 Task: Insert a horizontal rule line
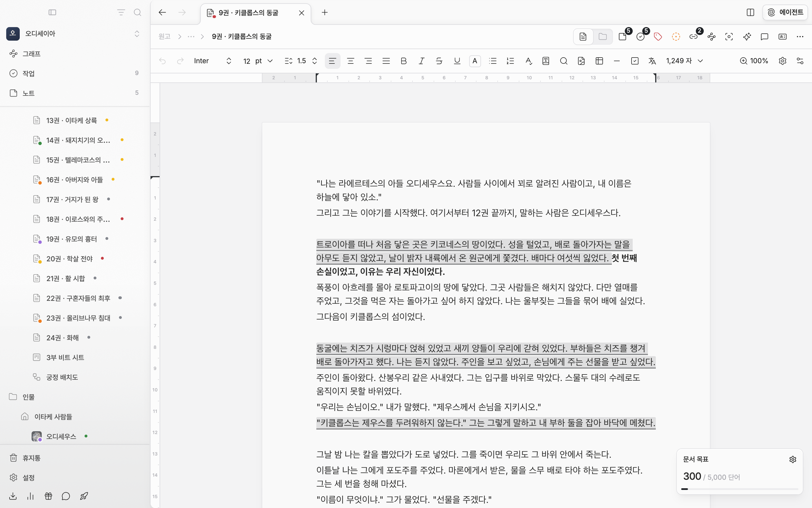click(x=617, y=61)
